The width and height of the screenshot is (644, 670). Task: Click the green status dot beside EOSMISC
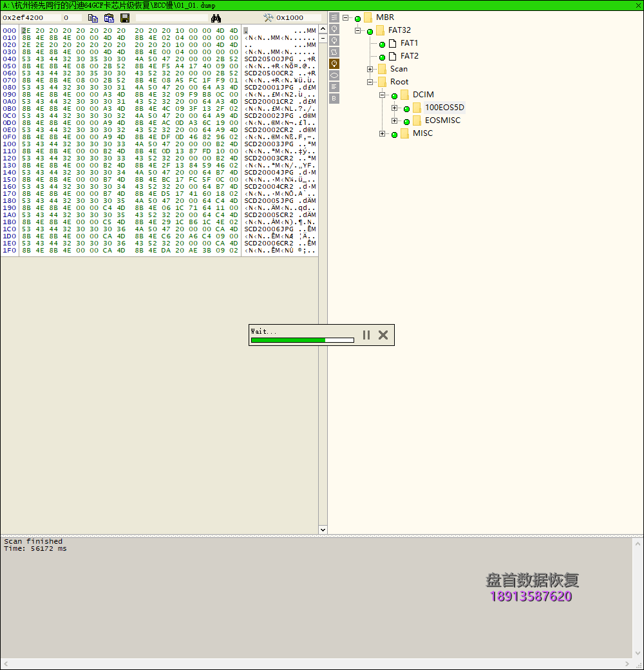(406, 122)
